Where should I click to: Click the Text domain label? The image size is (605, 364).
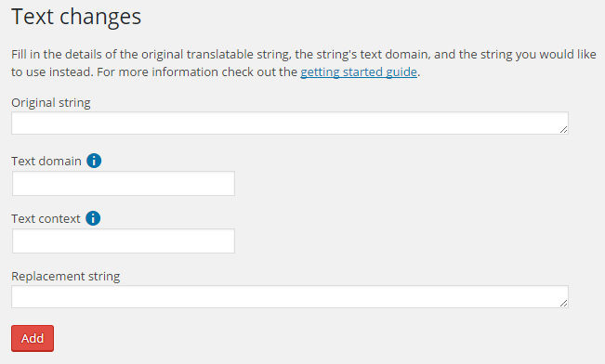point(46,161)
